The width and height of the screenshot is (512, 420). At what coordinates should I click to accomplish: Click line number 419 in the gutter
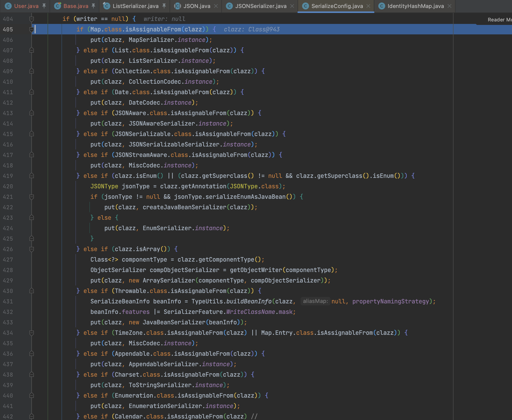[8, 176]
